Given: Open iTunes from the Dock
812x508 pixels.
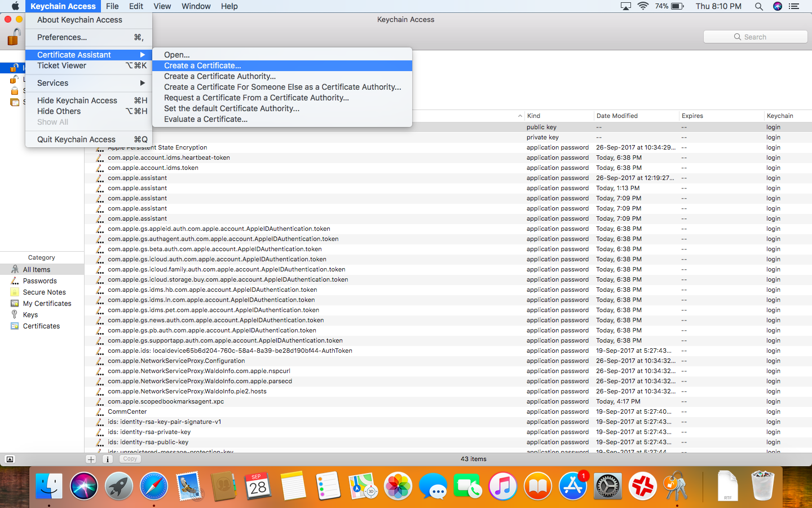Looking at the screenshot, I should coord(503,486).
